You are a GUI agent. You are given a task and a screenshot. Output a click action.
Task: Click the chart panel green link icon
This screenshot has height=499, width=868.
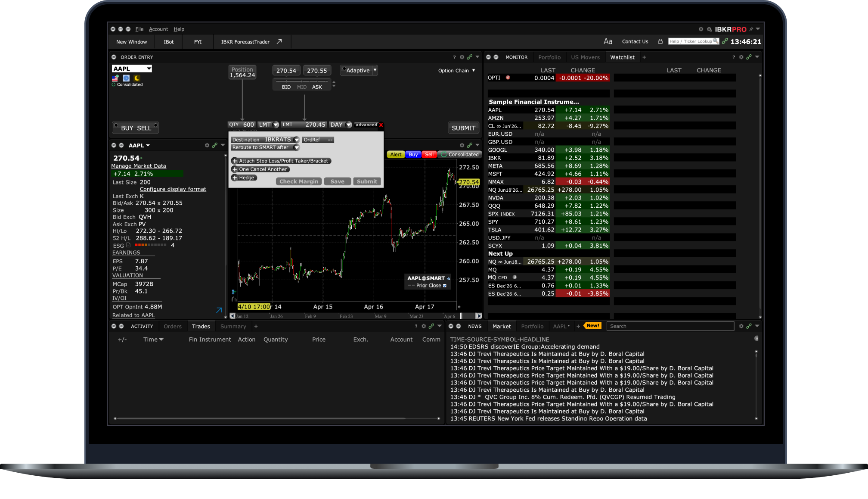(x=470, y=145)
